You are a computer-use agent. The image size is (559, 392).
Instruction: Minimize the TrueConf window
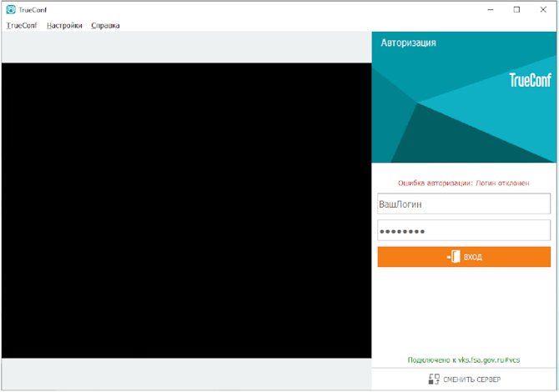[491, 10]
